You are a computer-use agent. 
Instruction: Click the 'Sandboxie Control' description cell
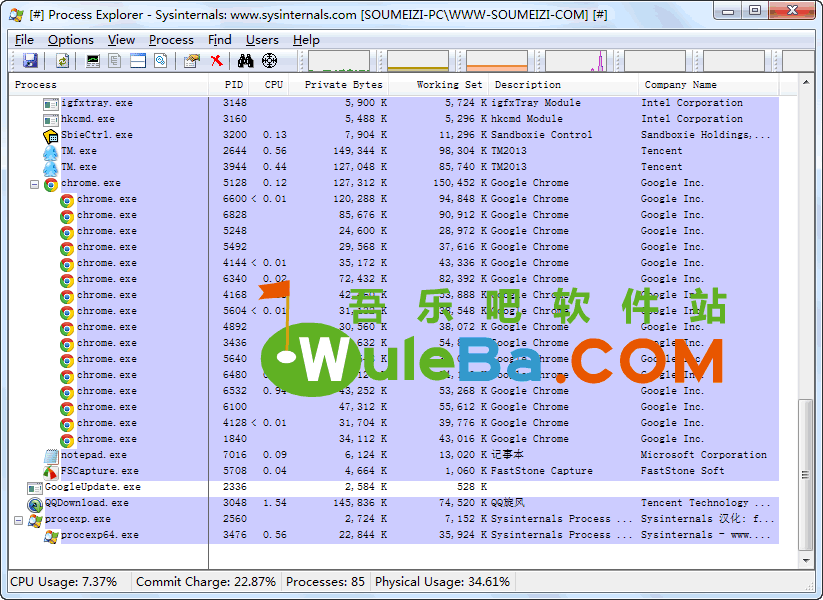pyautogui.click(x=541, y=135)
